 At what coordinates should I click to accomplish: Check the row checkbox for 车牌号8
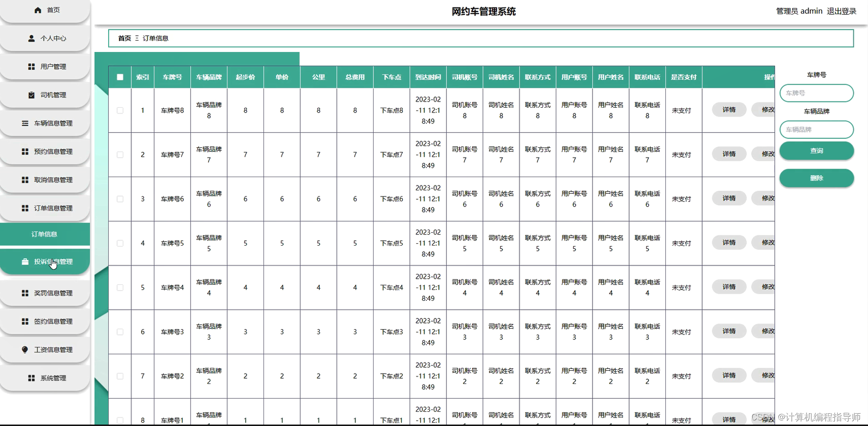pos(120,111)
